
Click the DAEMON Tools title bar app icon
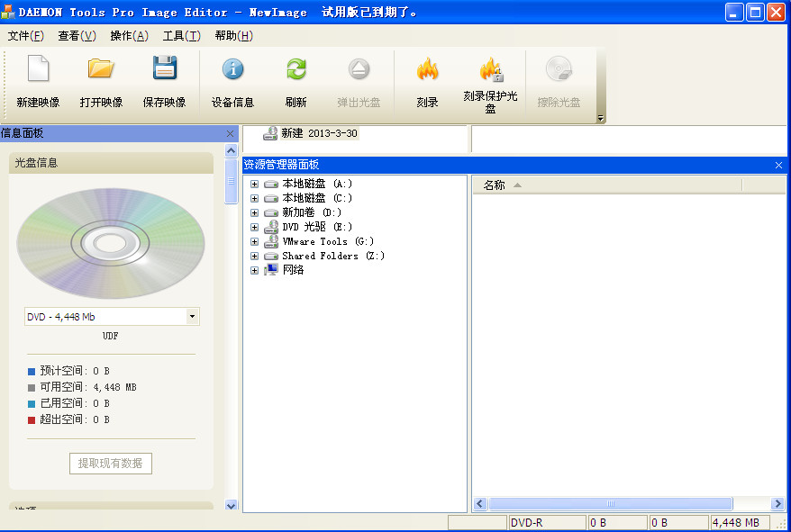click(8, 12)
